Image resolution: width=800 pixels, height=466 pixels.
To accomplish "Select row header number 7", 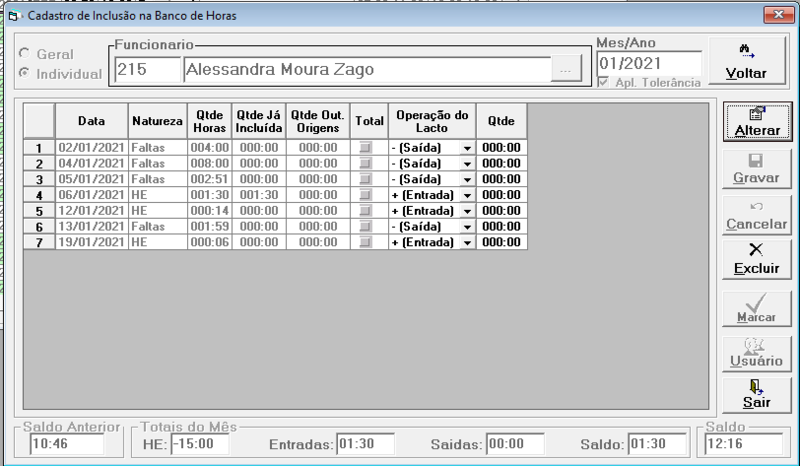I will pyautogui.click(x=39, y=242).
